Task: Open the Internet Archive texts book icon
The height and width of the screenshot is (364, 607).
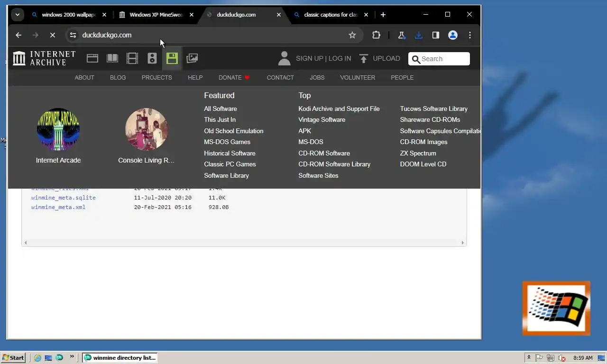Action: click(x=112, y=58)
